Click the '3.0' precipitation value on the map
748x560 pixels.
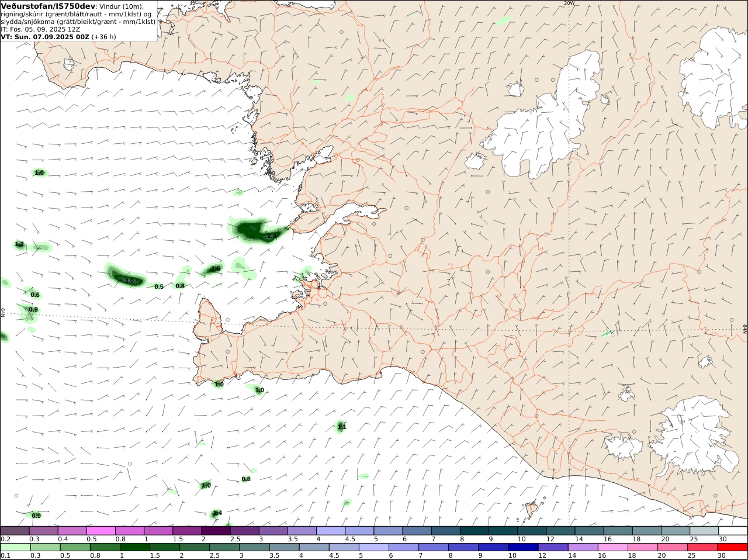point(130,281)
